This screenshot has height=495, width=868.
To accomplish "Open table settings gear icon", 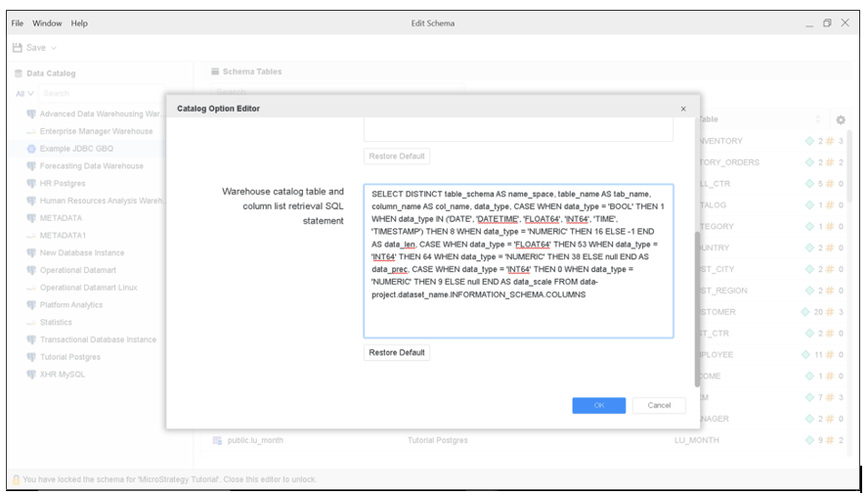I will pos(841,119).
